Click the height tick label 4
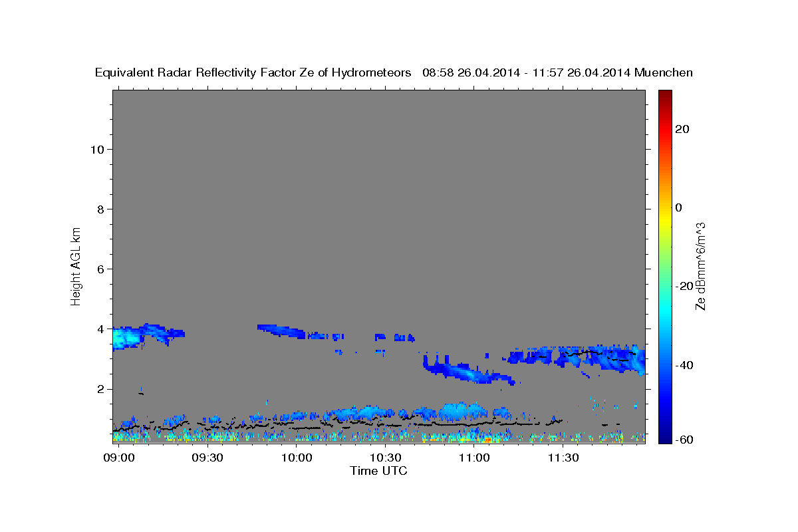 click(101, 329)
